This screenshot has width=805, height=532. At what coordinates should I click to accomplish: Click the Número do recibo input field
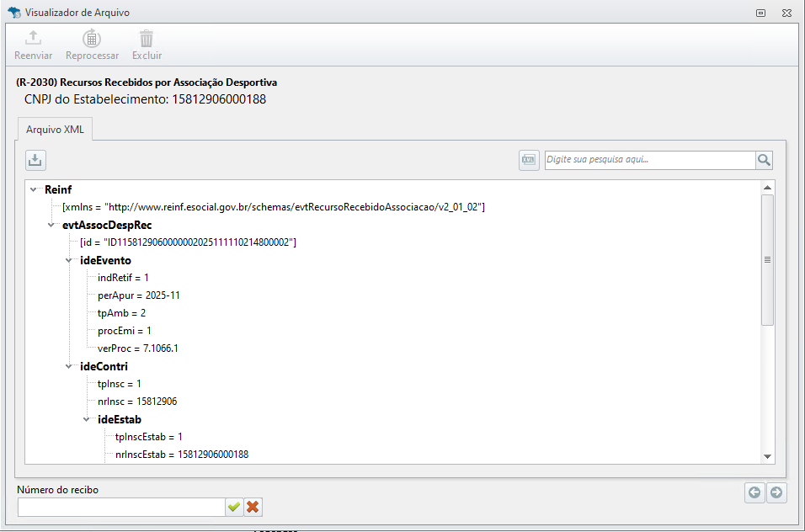tap(121, 507)
